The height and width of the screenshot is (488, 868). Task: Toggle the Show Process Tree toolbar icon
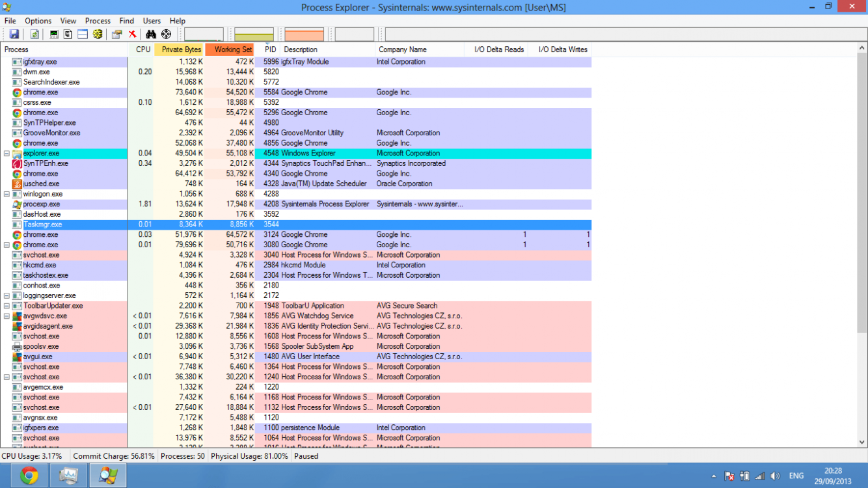pos(68,34)
